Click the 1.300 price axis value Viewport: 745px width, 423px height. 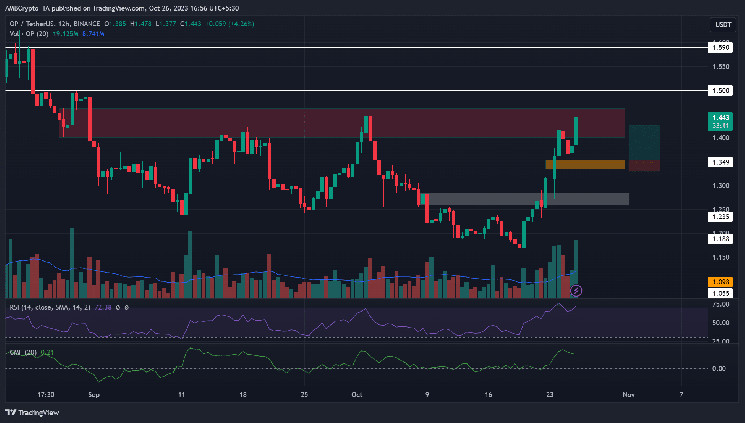(x=721, y=185)
